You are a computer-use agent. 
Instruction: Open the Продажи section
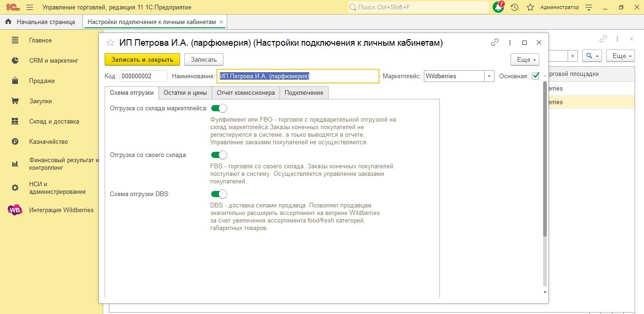(x=41, y=81)
